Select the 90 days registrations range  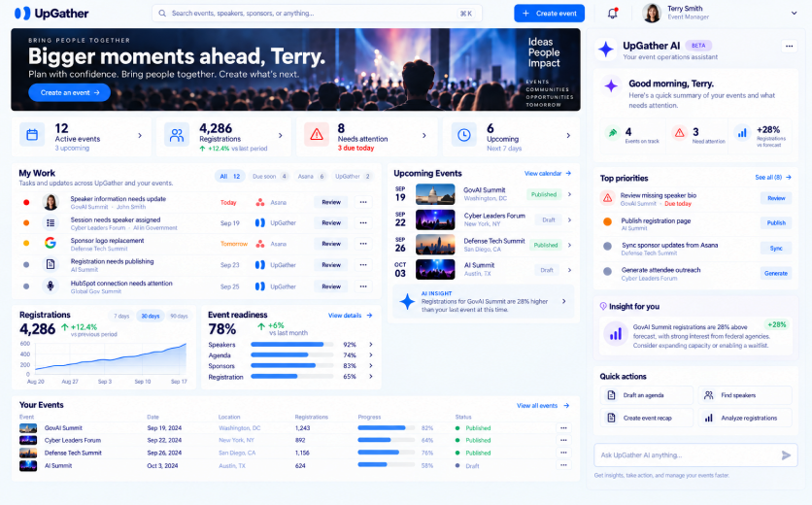[x=179, y=316]
